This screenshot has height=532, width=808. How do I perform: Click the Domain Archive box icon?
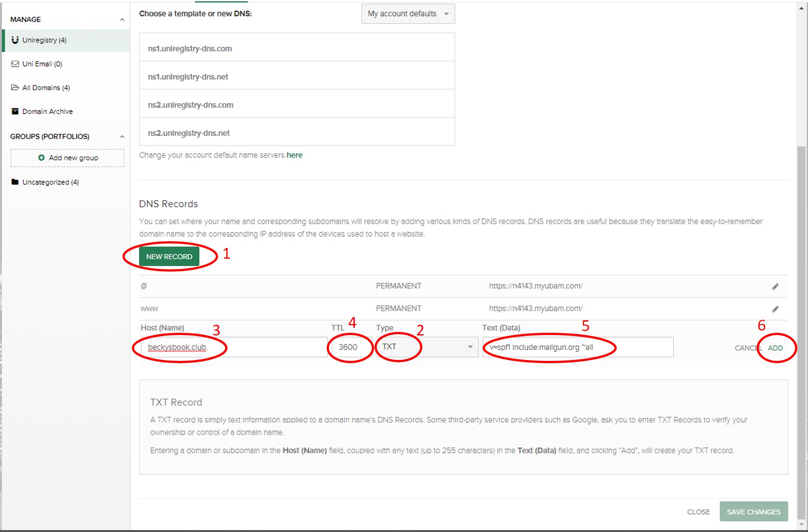(15, 111)
